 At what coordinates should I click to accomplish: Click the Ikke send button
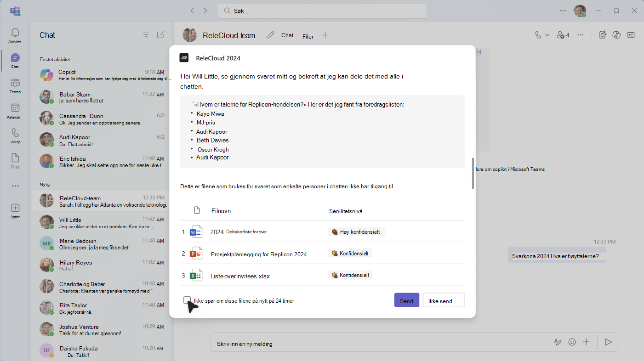click(444, 300)
